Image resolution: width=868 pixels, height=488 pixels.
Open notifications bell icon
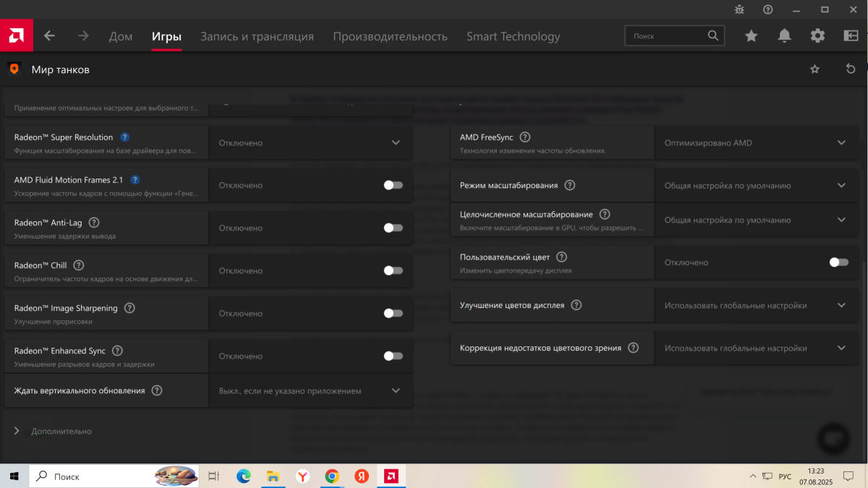[784, 36]
